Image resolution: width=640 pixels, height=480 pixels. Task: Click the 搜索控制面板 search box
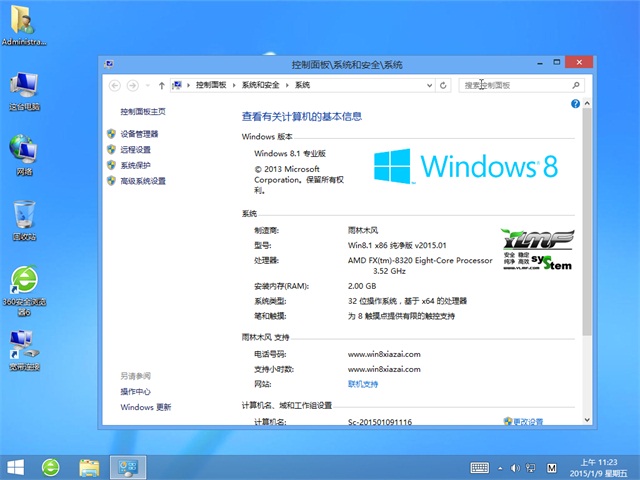pos(510,85)
